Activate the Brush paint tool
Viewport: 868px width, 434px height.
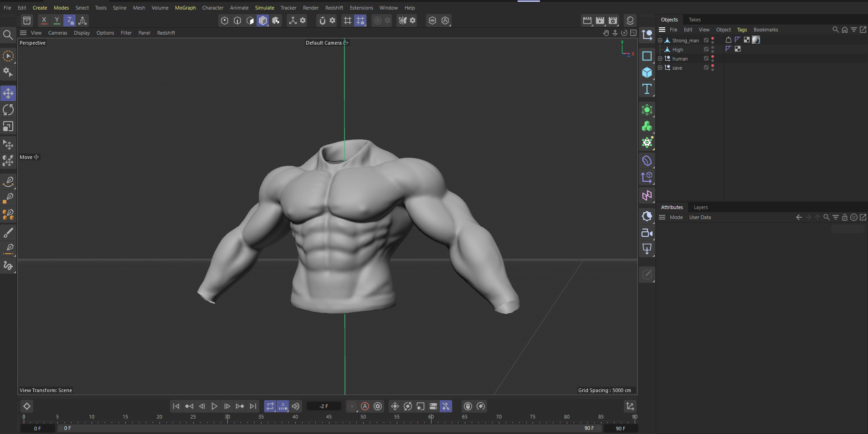point(8,233)
